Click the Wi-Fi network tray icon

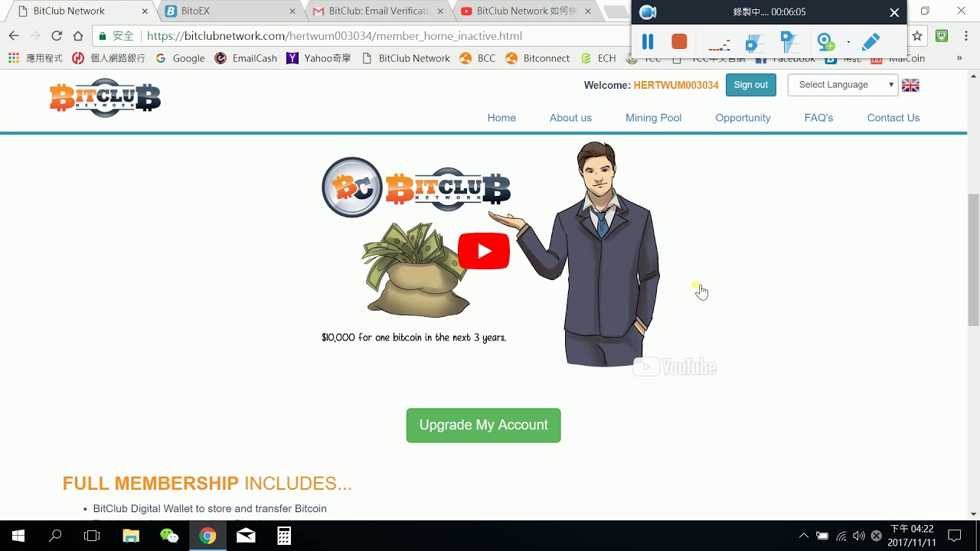point(841,536)
